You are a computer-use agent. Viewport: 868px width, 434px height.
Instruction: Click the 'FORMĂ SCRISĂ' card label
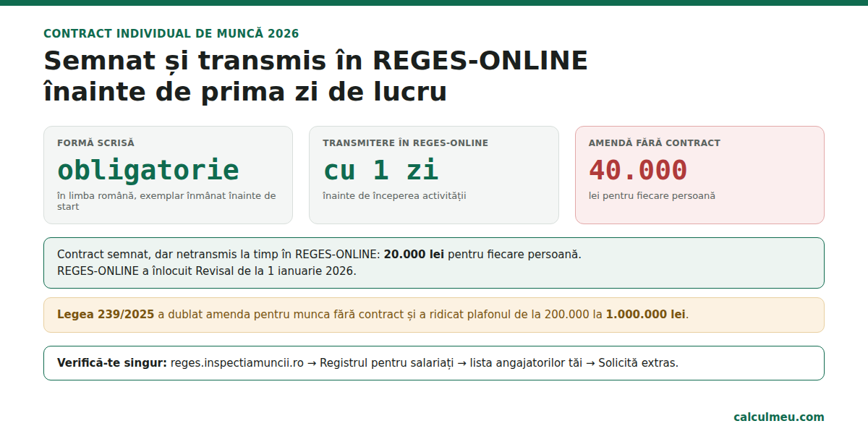pyautogui.click(x=95, y=143)
